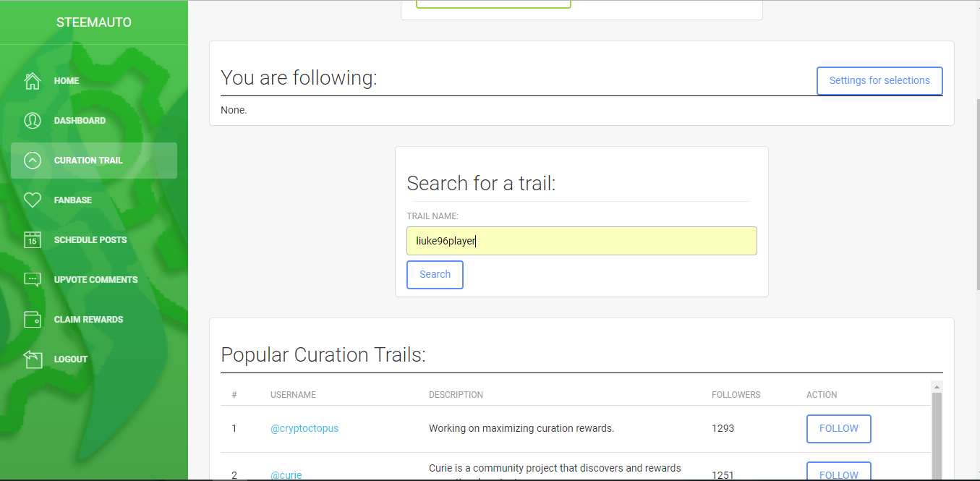Click the Search button
Image resolution: width=980 pixels, height=481 pixels.
[435, 275]
